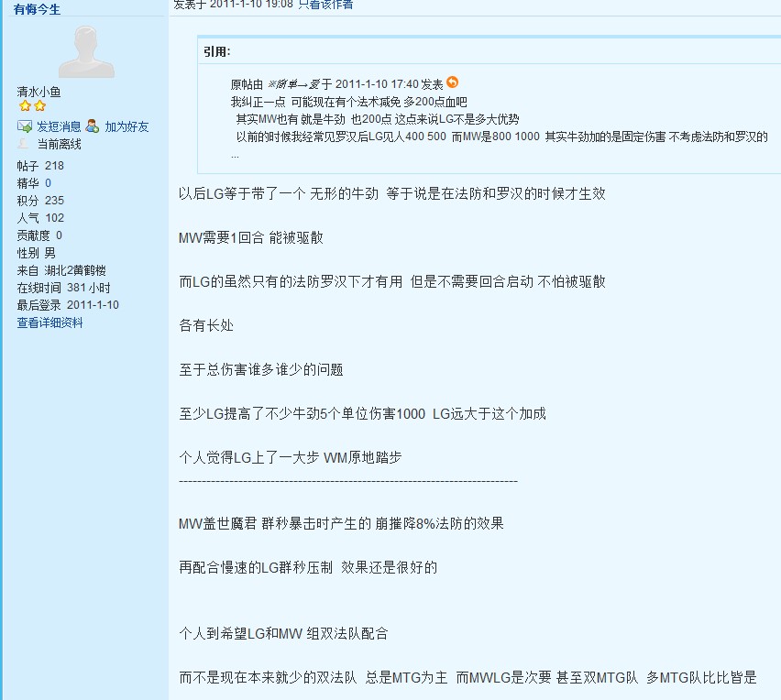Open the 有悔今生 username link

(x=37, y=9)
